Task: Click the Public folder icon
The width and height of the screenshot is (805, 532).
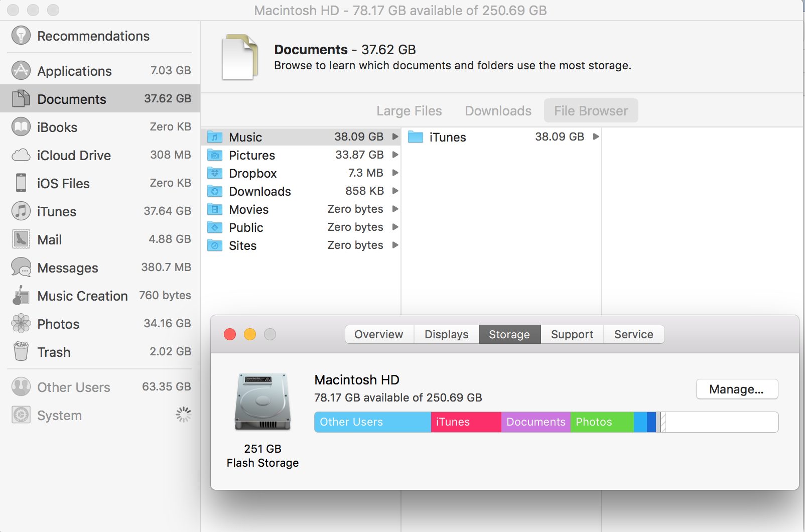Action: (x=215, y=227)
